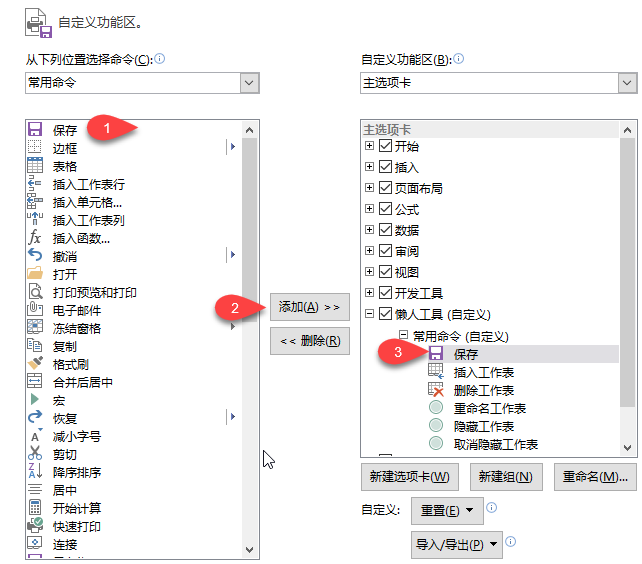Click the Open (打开) folder icon
The width and height of the screenshot is (642, 564).
[34, 274]
